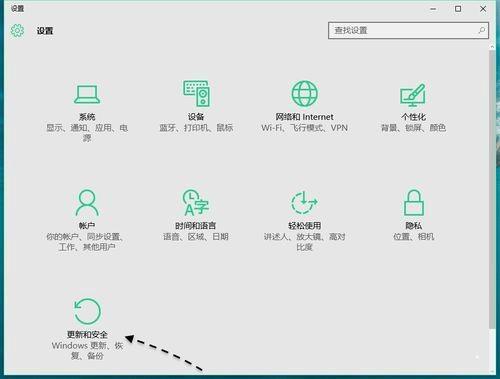500x379 pixels.
Task: Click the 查找设置 search field
Action: pyautogui.click(x=408, y=31)
